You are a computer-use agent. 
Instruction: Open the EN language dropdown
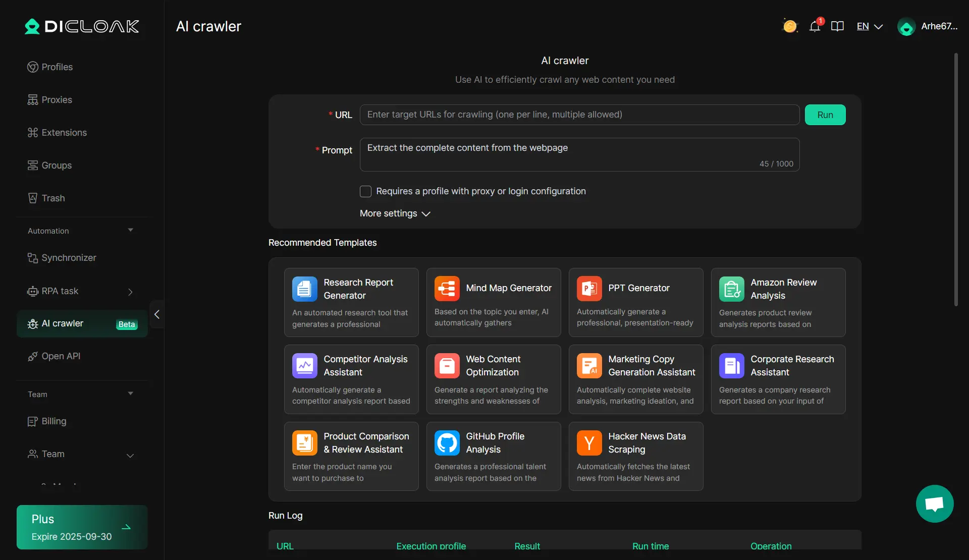click(869, 26)
